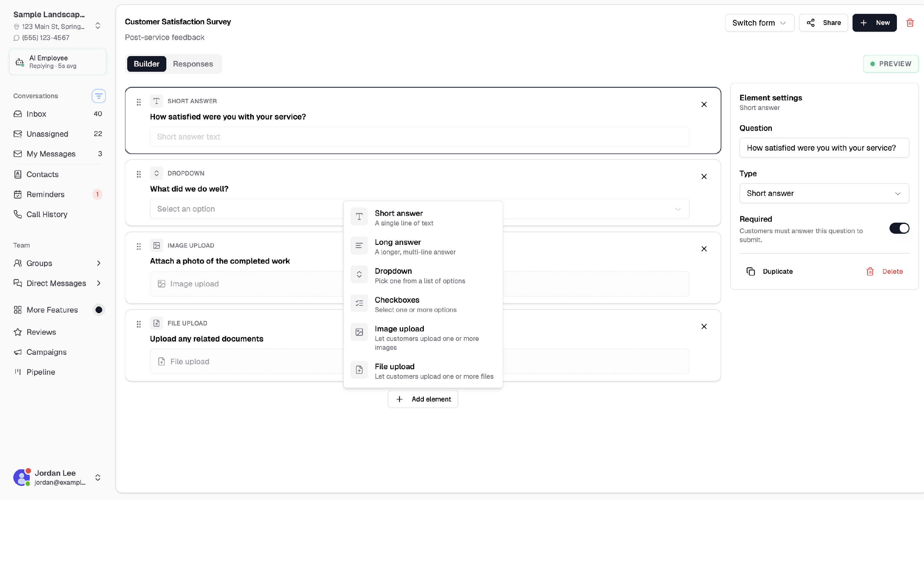Choose Dropdown from element menu

[423, 275]
